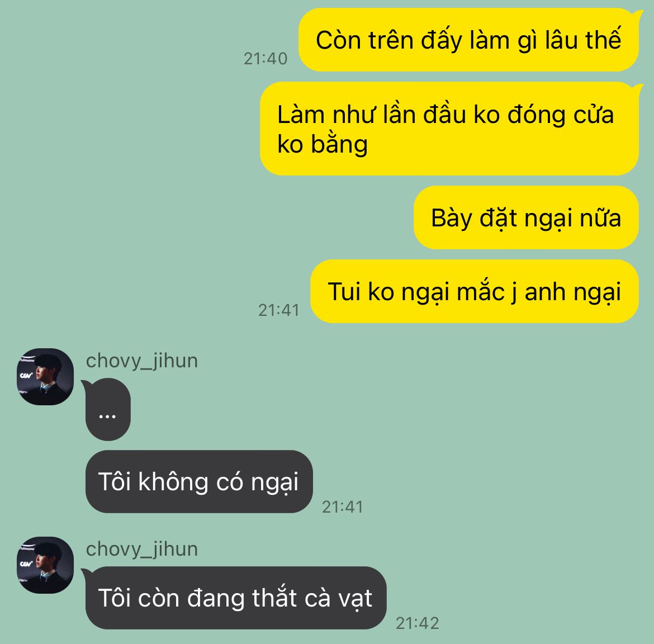The width and height of the screenshot is (654, 644).
Task: Select the 'Tôi còn đang thắt cà vạt' bubble
Action: [236, 598]
